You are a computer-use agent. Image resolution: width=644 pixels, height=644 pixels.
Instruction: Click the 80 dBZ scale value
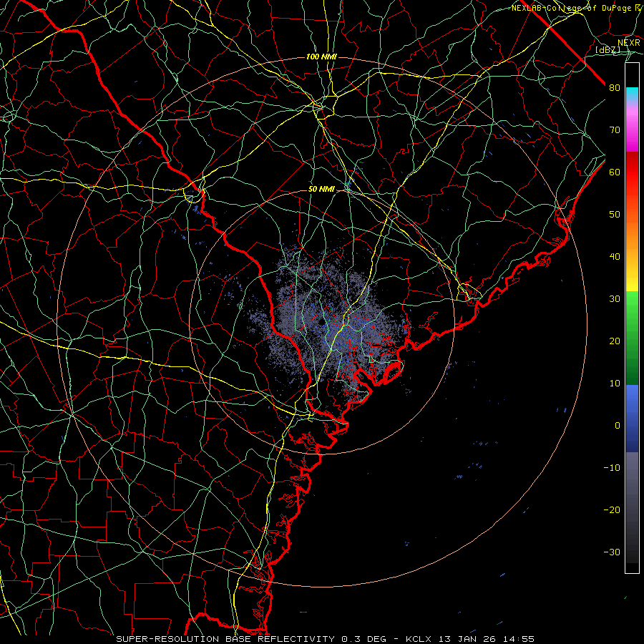(x=615, y=88)
